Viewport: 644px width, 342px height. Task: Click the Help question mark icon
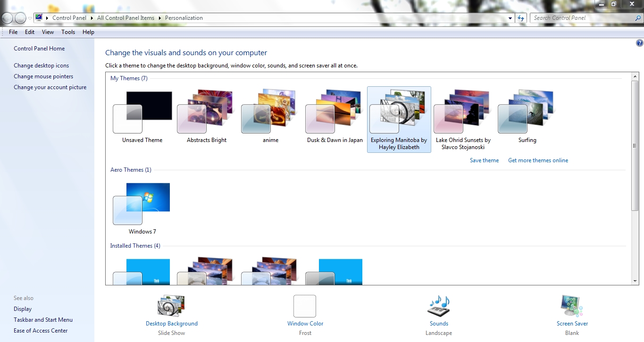[x=639, y=43]
